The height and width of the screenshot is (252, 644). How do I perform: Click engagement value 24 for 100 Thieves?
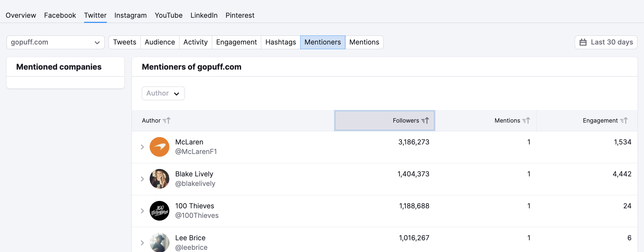[627, 206]
